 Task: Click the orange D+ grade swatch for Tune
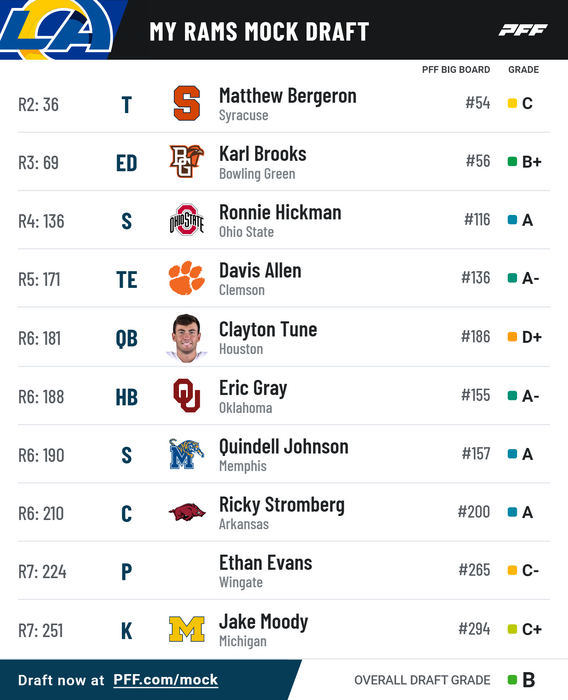click(512, 337)
